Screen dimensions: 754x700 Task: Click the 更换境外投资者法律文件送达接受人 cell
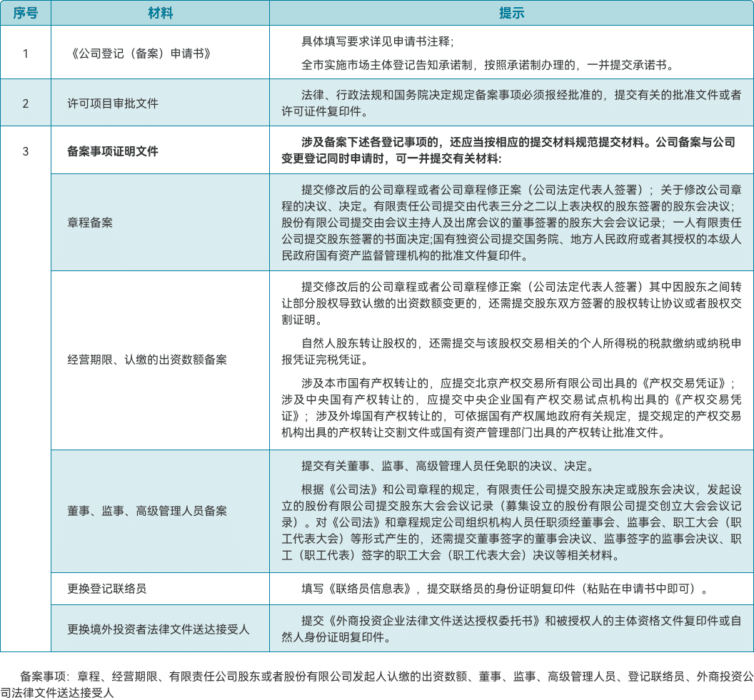click(x=159, y=629)
